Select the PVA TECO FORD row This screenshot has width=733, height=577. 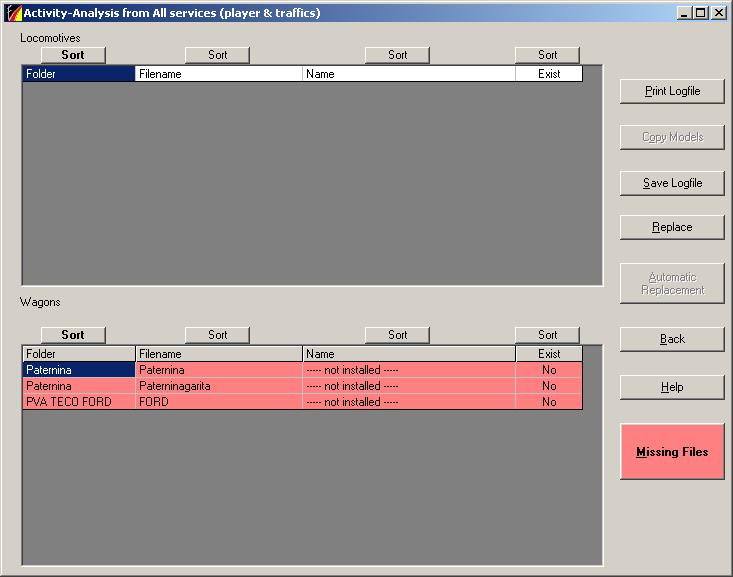coord(220,402)
